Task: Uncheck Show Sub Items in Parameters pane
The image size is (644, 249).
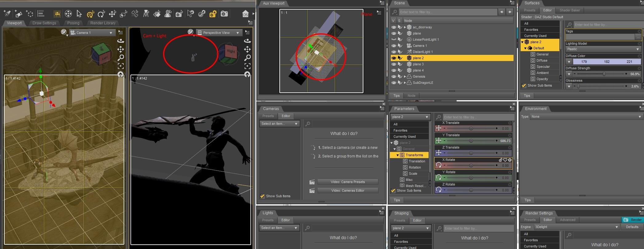Action: point(393,191)
